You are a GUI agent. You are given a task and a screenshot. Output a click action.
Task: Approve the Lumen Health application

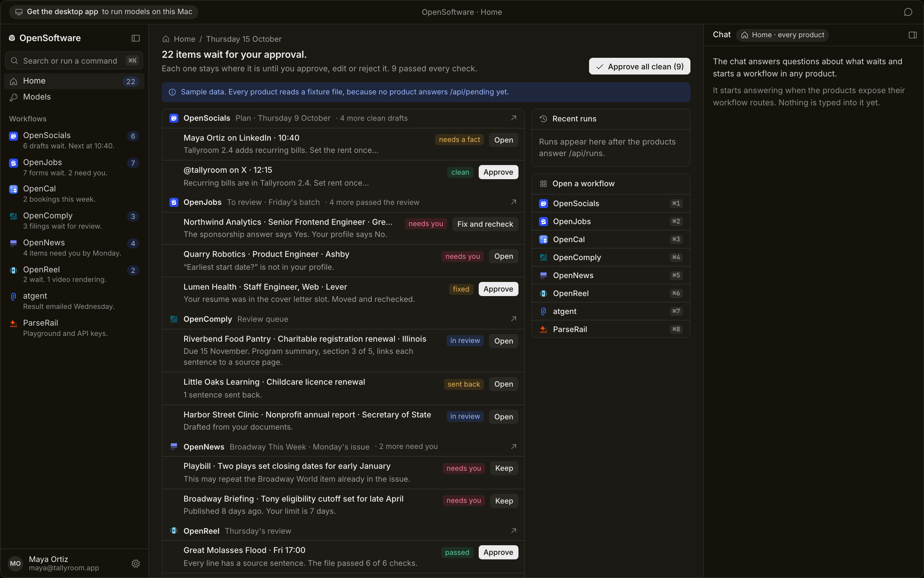498,289
